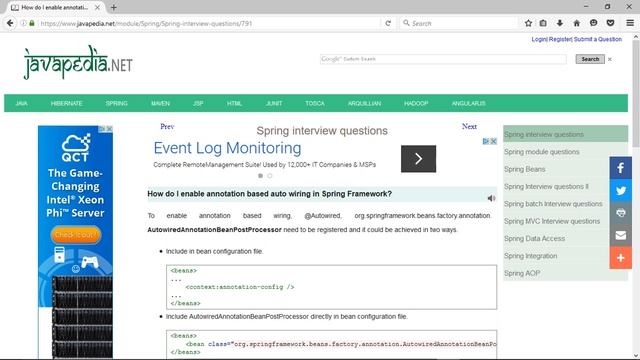Image resolution: width=640 pixels, height=360 pixels.
Task: Clear the Google custom search box
Action: pos(610,59)
